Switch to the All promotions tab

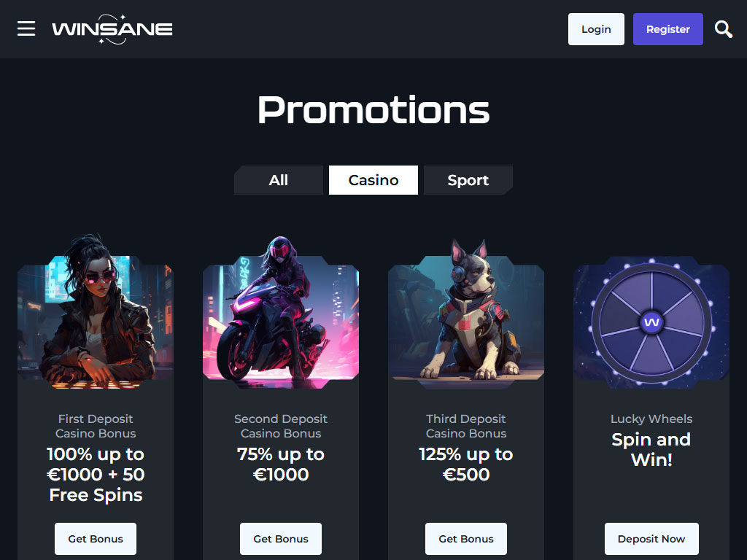coord(279,180)
